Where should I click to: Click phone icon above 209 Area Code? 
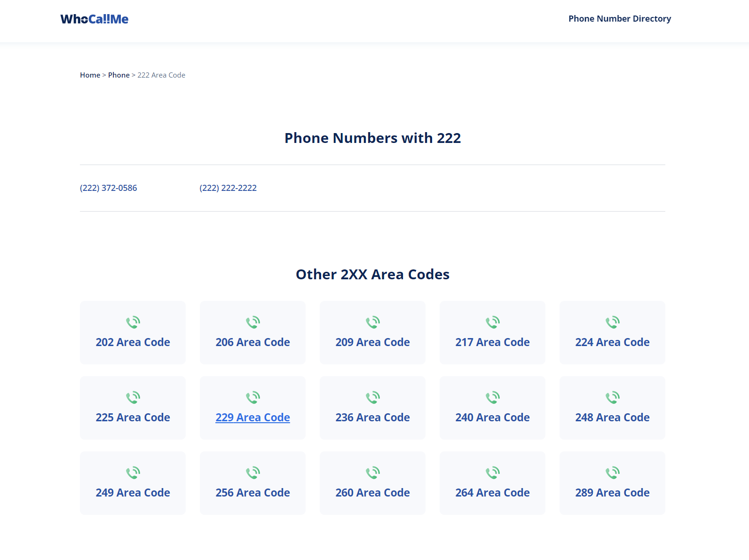[373, 322]
